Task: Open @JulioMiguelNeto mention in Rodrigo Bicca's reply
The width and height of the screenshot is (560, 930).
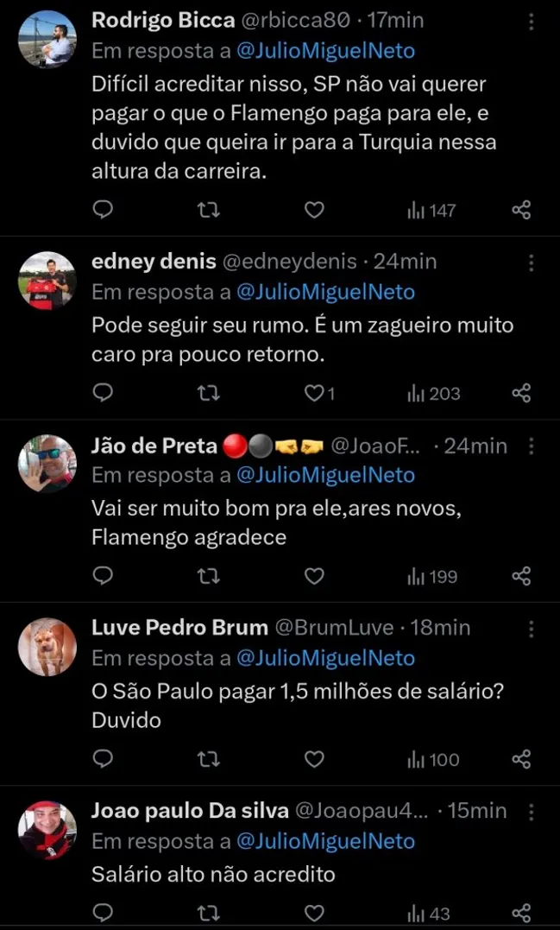Action: [x=329, y=50]
